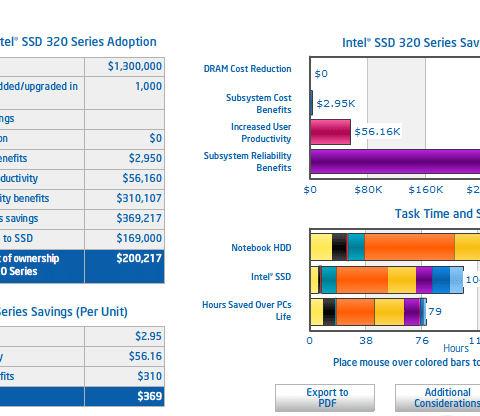Click the $200,217 total ownership value

click(x=139, y=258)
